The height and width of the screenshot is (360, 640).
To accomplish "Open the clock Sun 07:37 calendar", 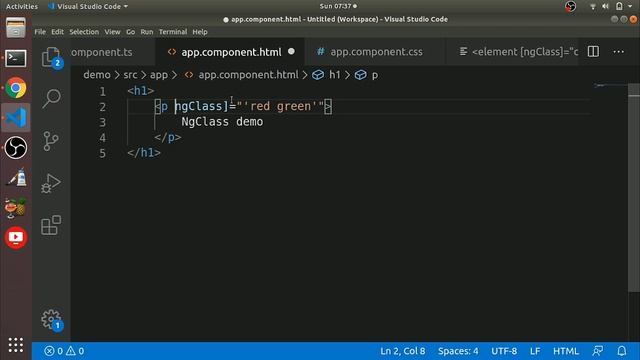I will click(x=338, y=6).
